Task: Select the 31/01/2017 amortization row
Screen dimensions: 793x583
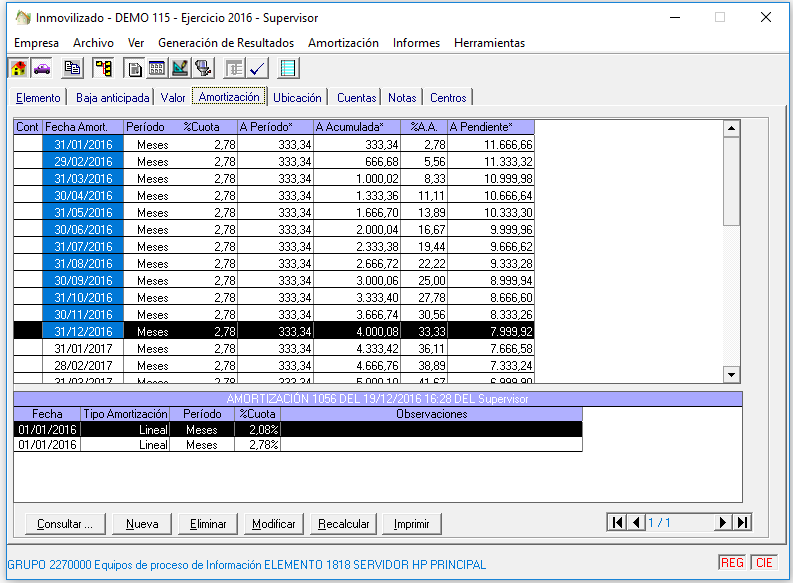Action: click(x=83, y=349)
